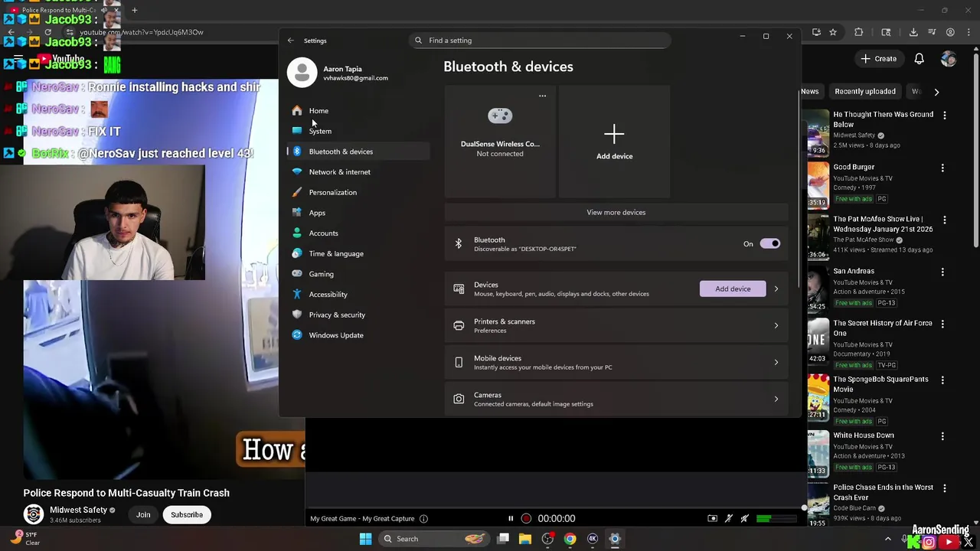Open Personalization settings
980x551 pixels.
pos(332,192)
